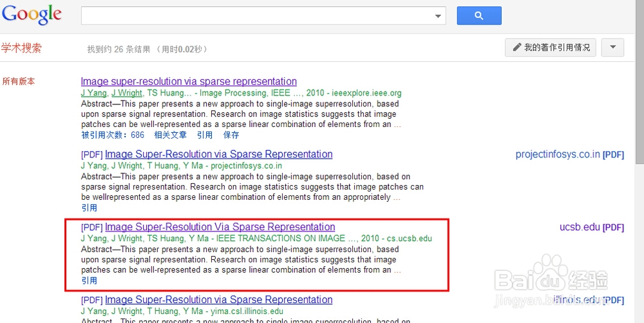
Task: Open the search box dropdown arrow
Action: pyautogui.click(x=439, y=16)
